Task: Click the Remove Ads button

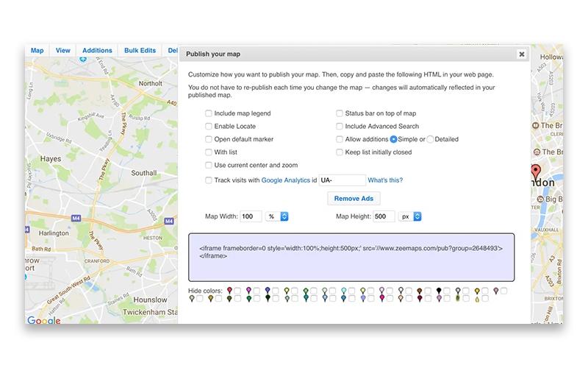Action: (354, 198)
